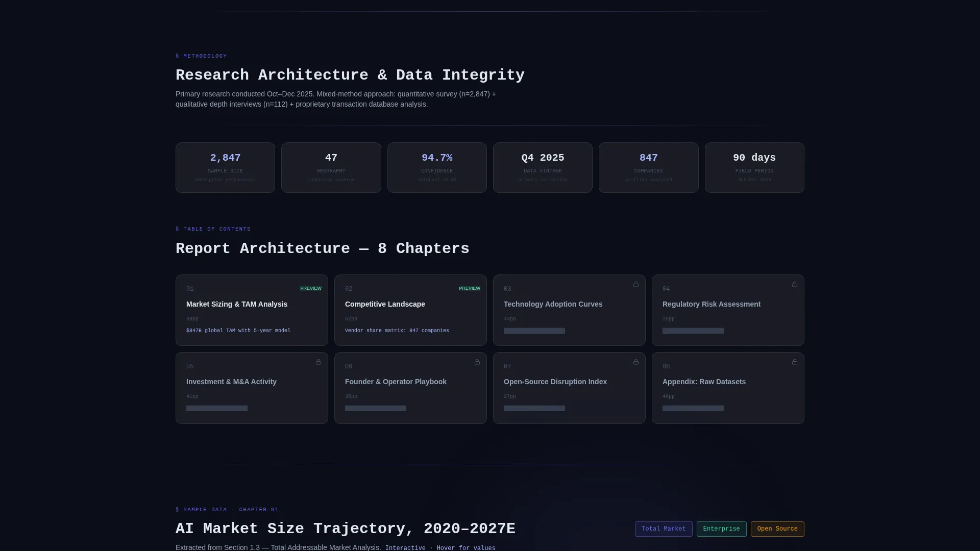Click the 2,847 Sample Size stat card
The image size is (980, 551).
point(225,167)
